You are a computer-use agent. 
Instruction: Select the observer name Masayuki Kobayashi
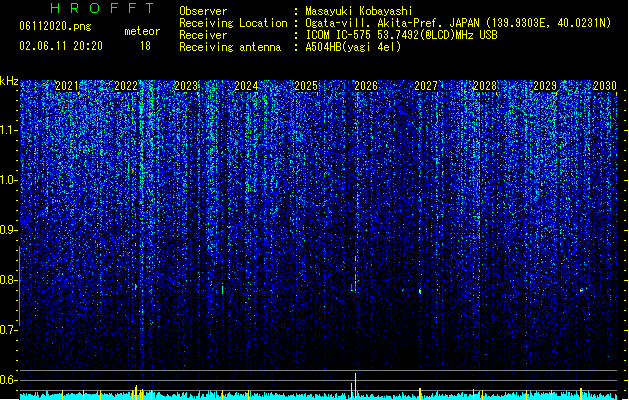point(359,11)
